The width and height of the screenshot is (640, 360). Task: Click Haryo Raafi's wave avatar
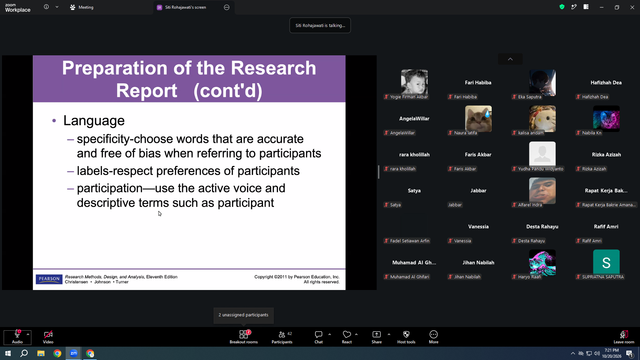542,262
